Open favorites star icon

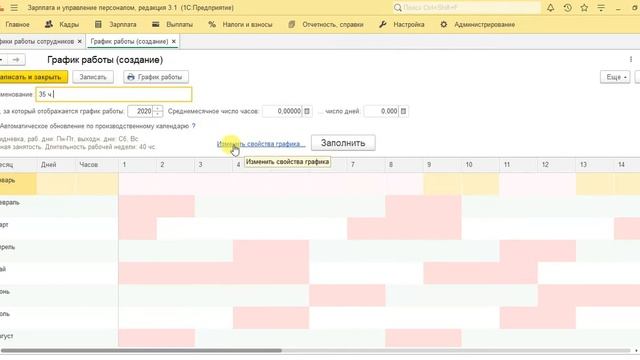[584, 8]
